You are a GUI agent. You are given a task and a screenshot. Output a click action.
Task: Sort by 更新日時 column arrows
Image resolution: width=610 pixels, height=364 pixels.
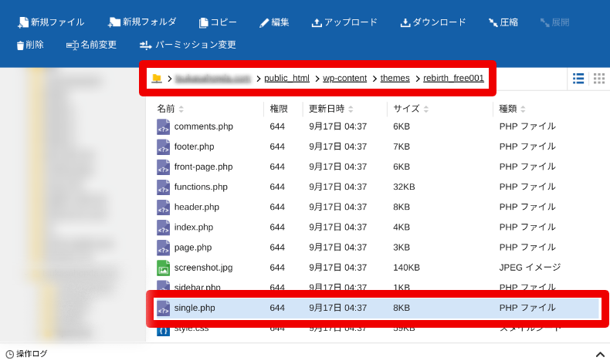[351, 110]
